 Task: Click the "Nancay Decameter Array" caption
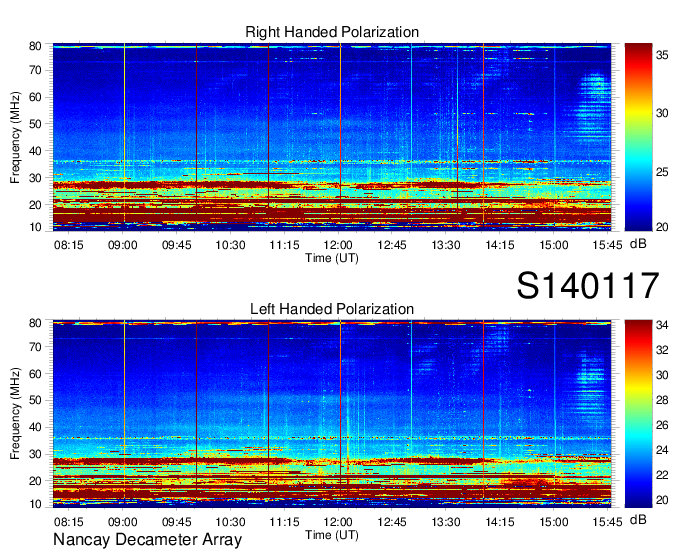(147, 539)
